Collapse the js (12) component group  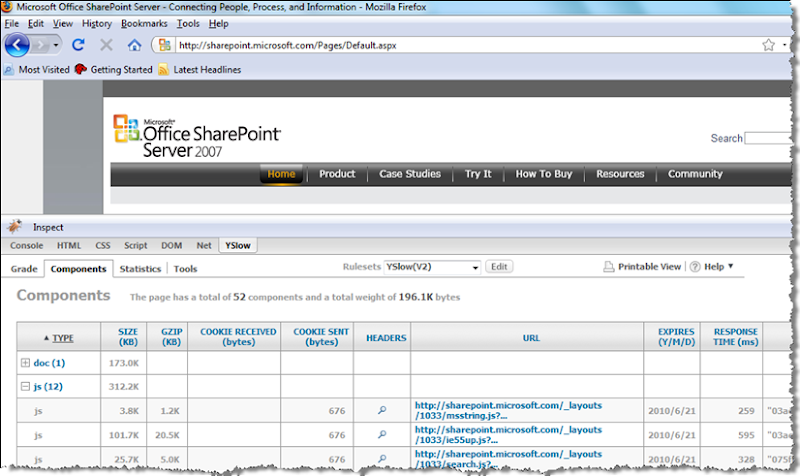pyautogui.click(x=25, y=386)
